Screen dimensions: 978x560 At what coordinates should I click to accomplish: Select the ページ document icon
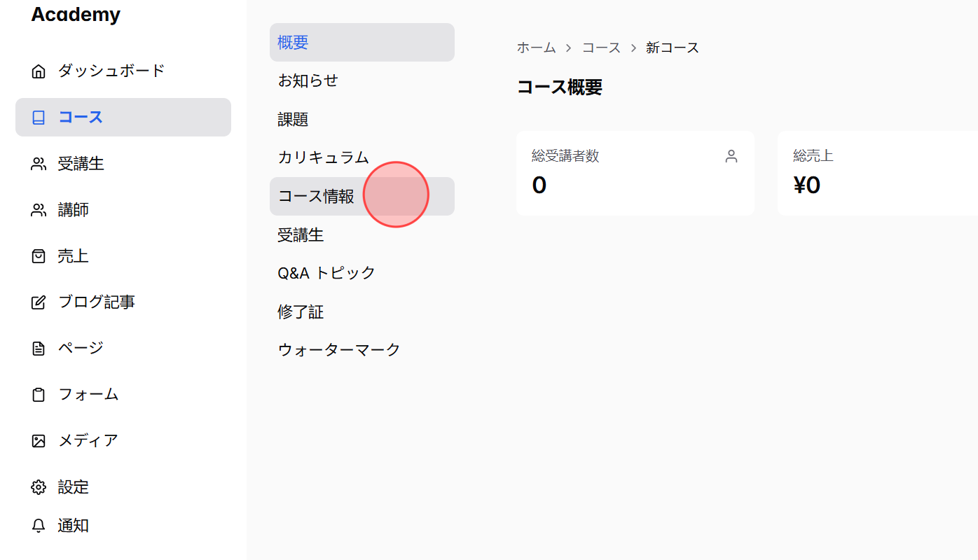pos(39,348)
